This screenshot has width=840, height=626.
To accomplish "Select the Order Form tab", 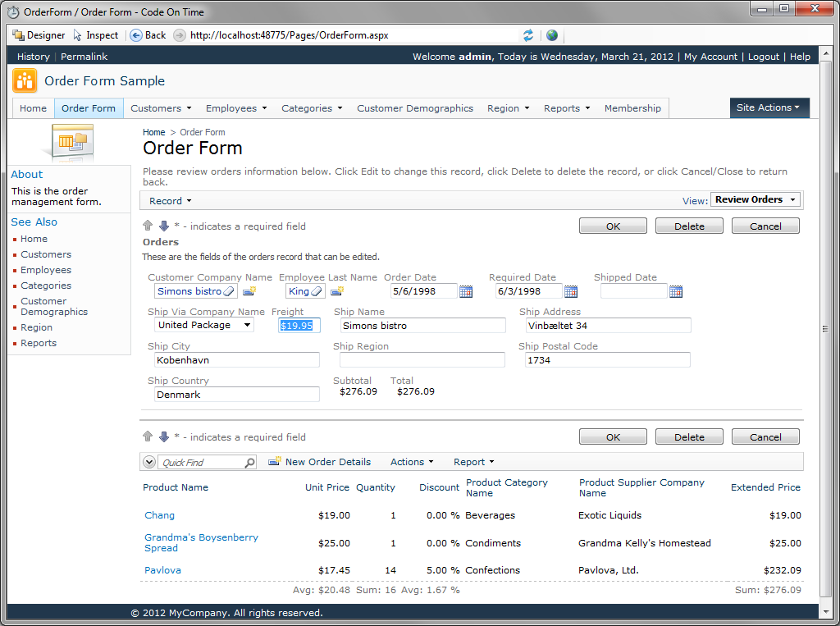I will coord(89,108).
